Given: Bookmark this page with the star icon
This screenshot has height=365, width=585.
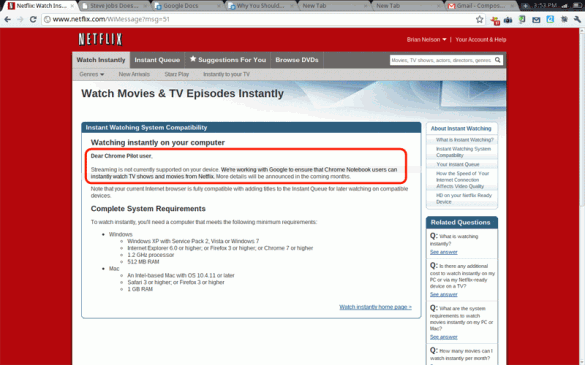Looking at the screenshot, I should [479, 19].
